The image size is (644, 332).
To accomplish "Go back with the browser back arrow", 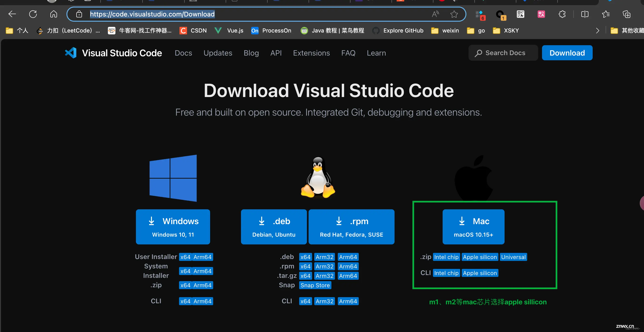I will coord(12,14).
